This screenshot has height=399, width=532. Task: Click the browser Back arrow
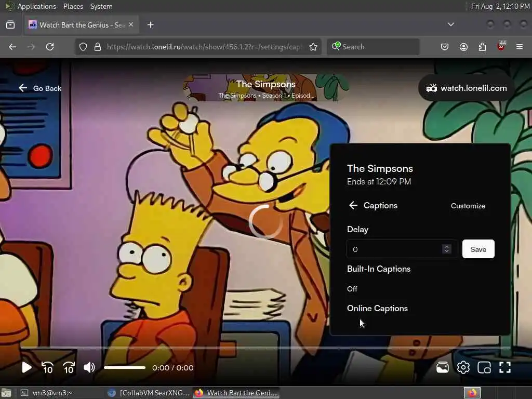12,47
